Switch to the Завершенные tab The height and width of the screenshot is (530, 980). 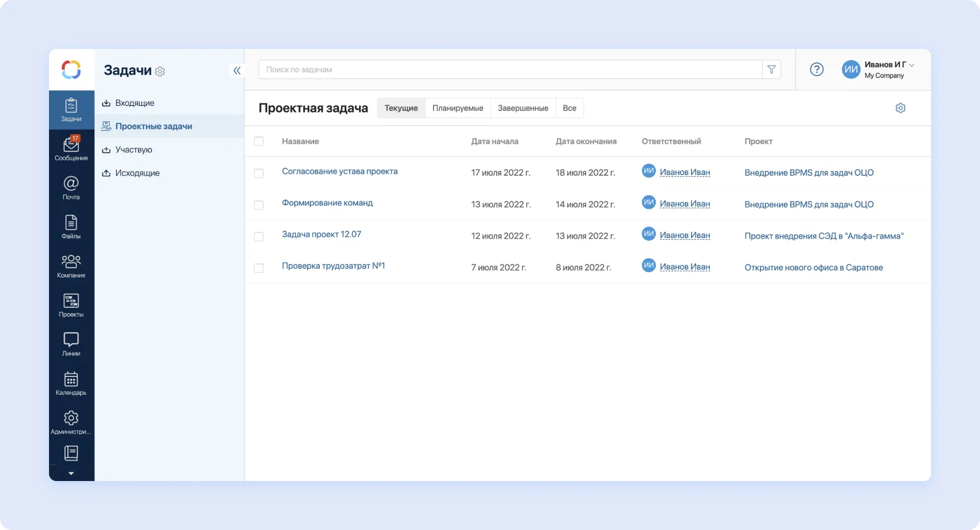[522, 108]
